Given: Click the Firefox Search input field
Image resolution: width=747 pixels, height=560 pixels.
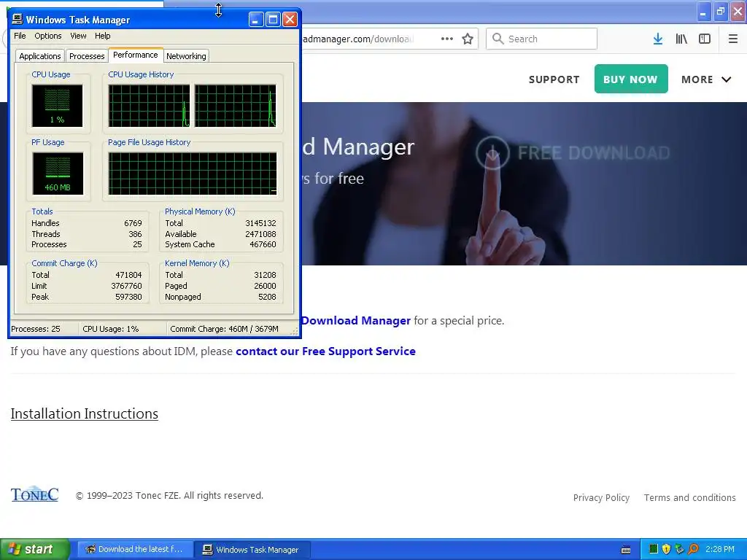Looking at the screenshot, I should pyautogui.click(x=541, y=39).
